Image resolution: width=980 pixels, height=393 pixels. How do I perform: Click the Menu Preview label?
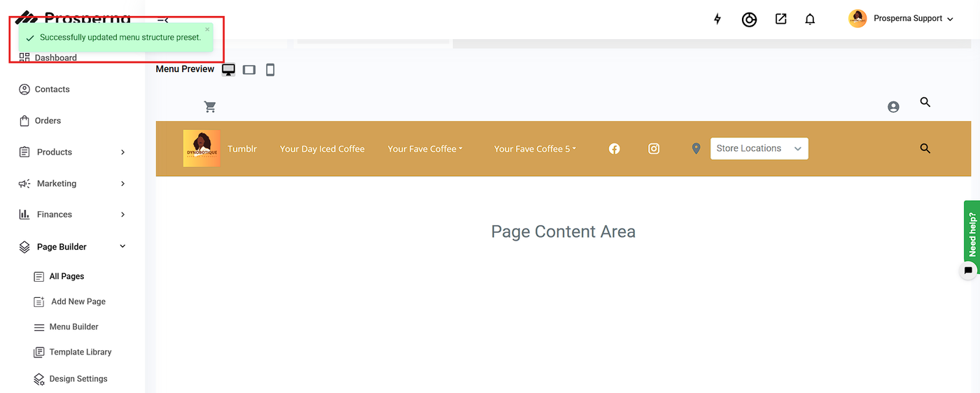[x=185, y=69]
